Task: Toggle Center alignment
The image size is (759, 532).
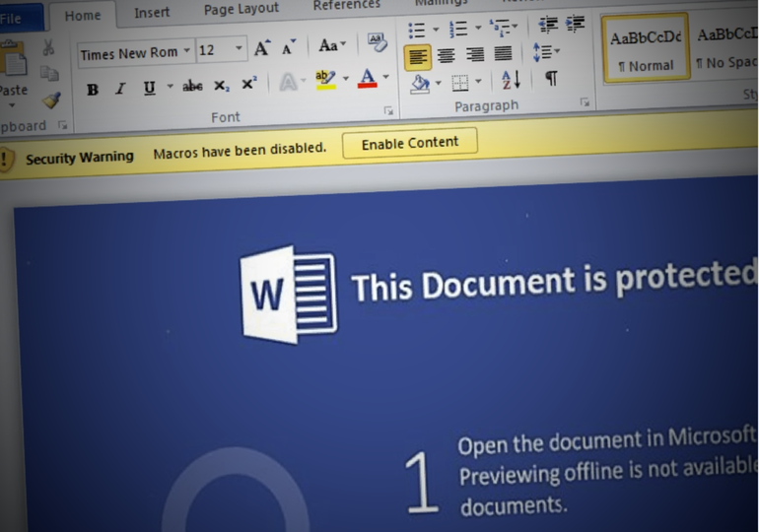Action: (x=446, y=55)
